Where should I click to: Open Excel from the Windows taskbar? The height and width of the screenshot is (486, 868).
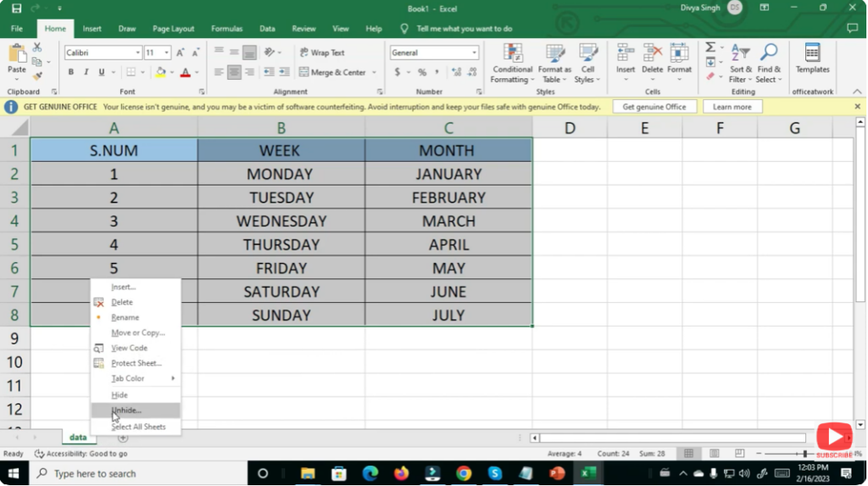click(587, 473)
